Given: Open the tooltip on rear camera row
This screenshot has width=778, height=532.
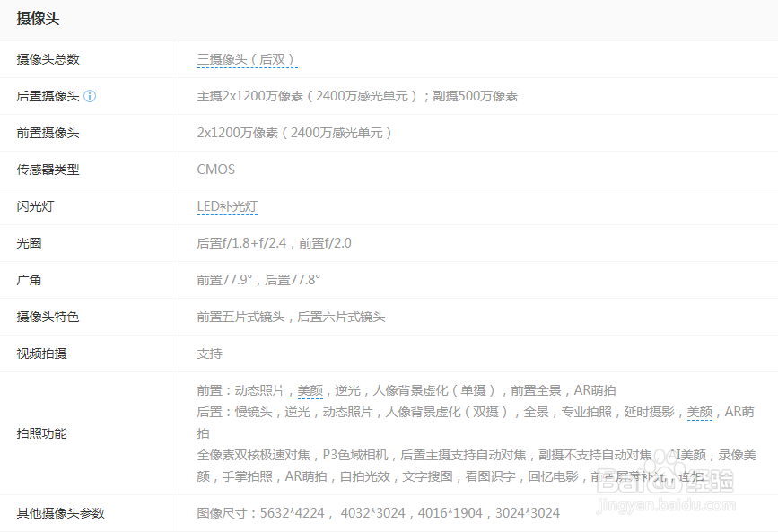Looking at the screenshot, I should point(90,96).
